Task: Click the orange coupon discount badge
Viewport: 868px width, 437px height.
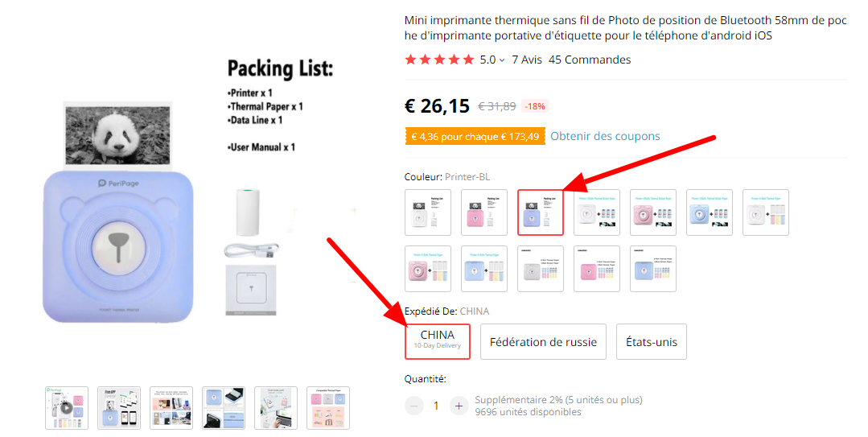Action: (474, 136)
